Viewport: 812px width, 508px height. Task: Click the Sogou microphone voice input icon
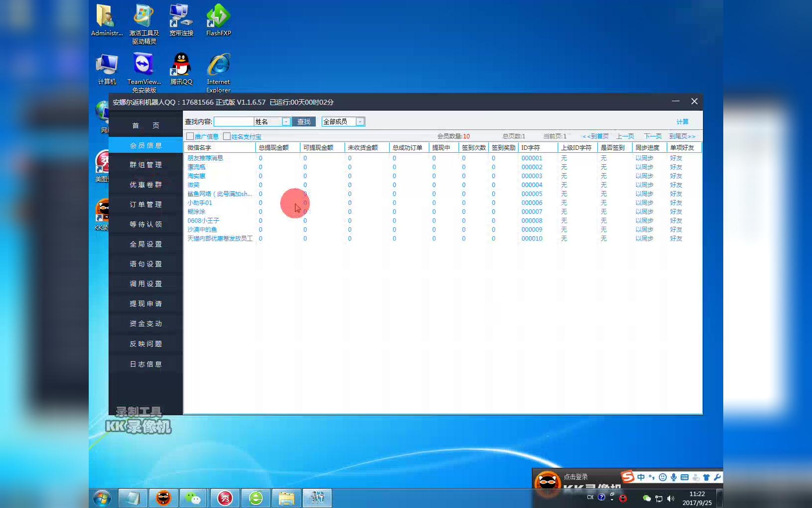click(674, 477)
